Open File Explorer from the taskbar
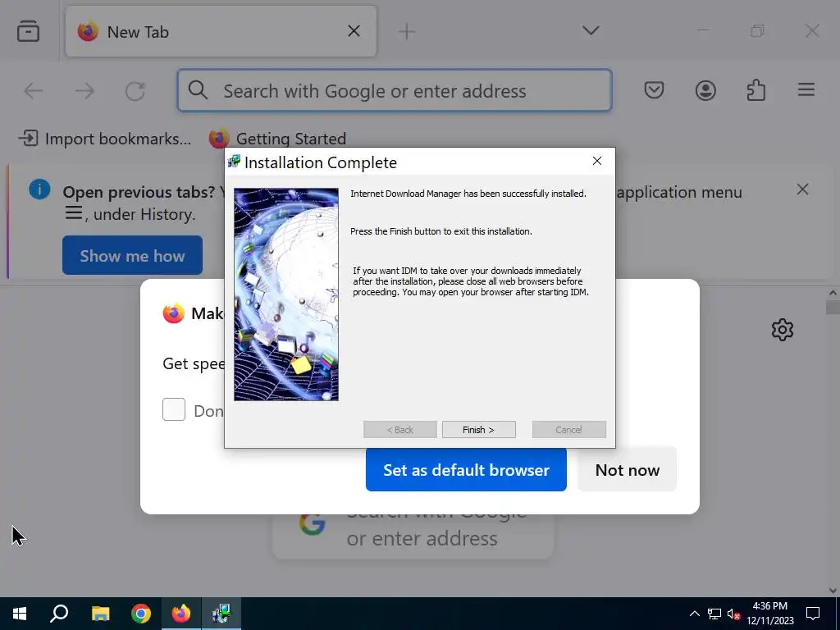 pos(100,614)
